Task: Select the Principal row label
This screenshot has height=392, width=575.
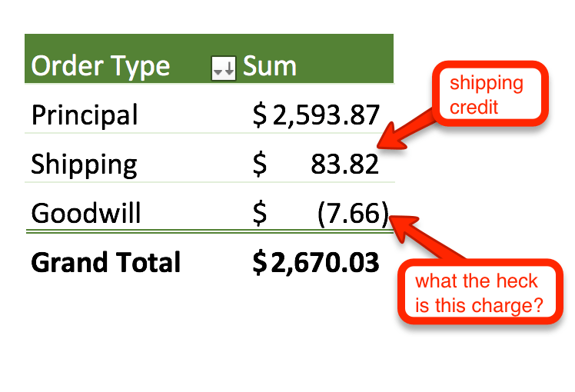Action: tap(85, 115)
